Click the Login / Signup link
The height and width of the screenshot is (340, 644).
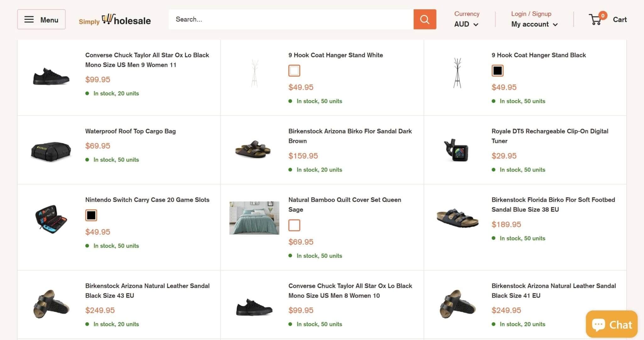point(531,14)
